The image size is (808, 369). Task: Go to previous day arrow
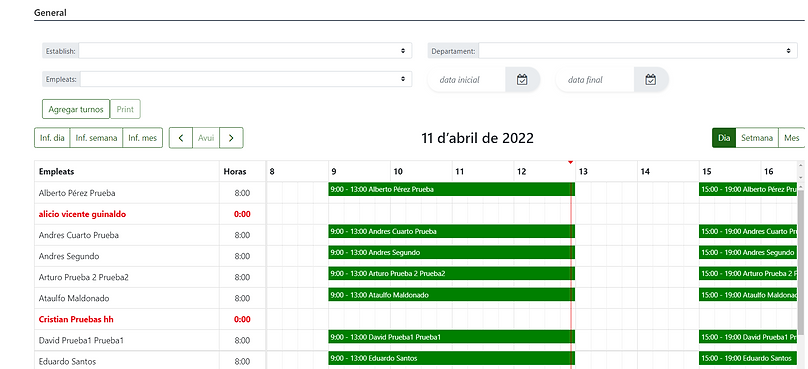(x=181, y=138)
